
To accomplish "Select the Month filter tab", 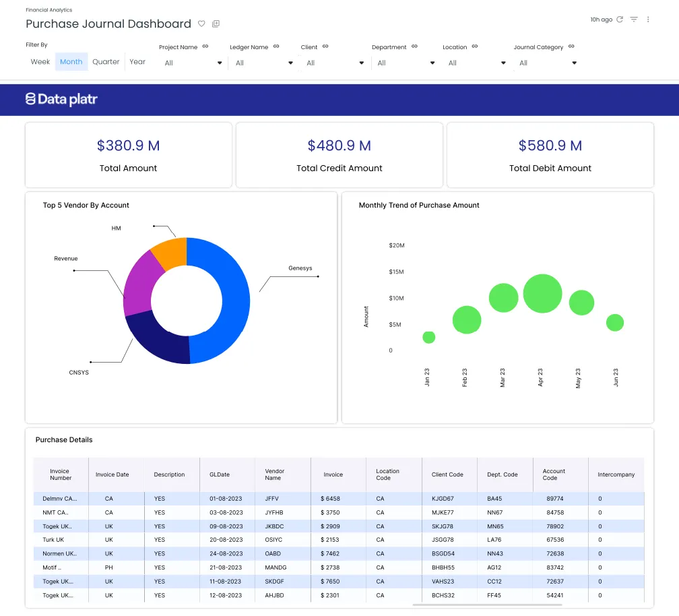I will click(x=71, y=61).
